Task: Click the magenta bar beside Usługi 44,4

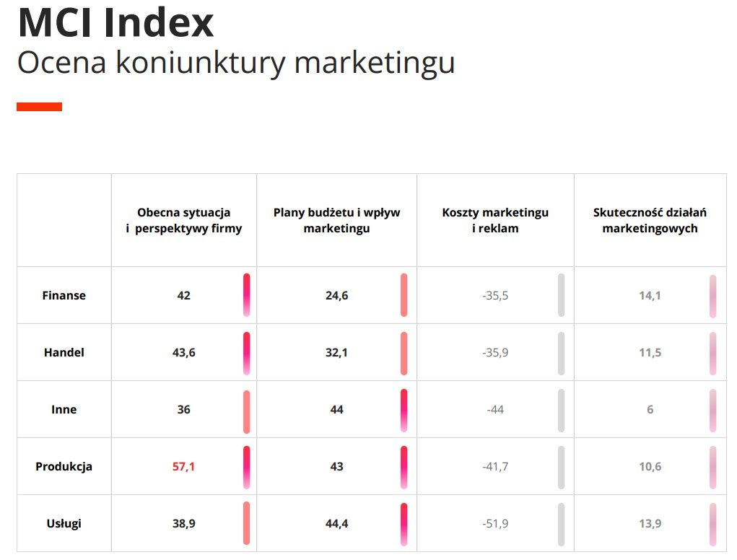Action: coord(404,525)
